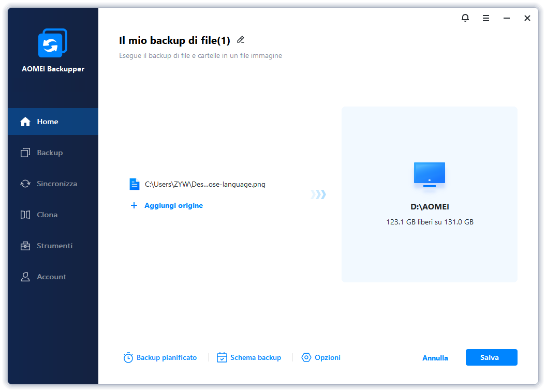546x392 pixels.
Task: Click the AOMEI Backupper logo icon
Action: click(x=53, y=43)
